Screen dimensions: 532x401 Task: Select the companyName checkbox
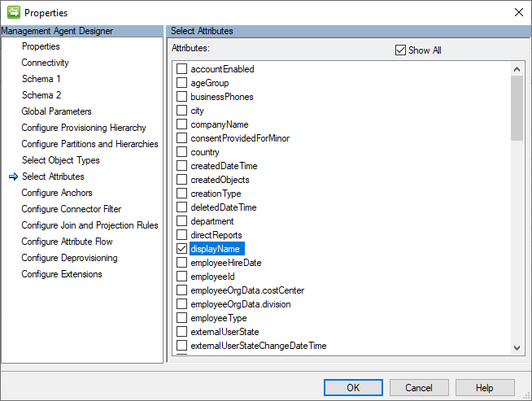click(182, 124)
